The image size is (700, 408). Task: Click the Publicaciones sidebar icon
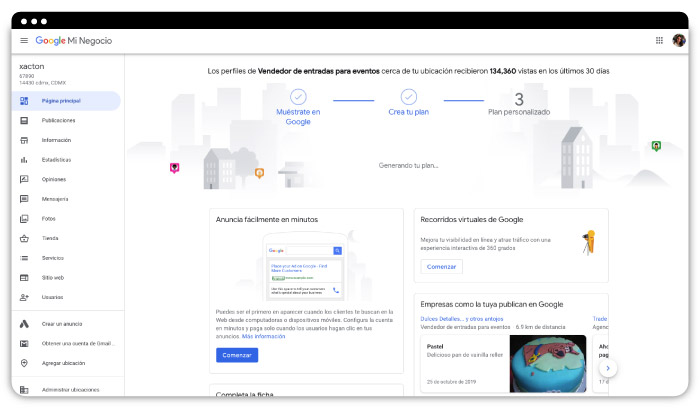[24, 121]
